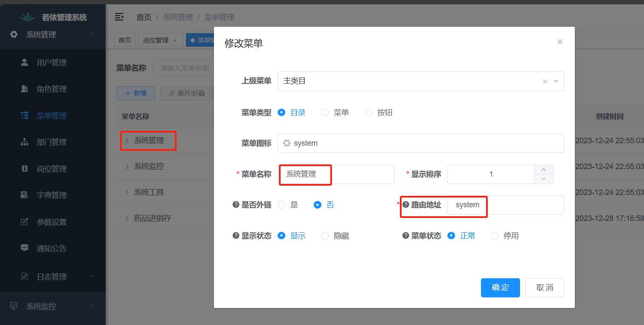
Task: Open the 上级菜单 dropdown arrow
Action: pos(556,82)
